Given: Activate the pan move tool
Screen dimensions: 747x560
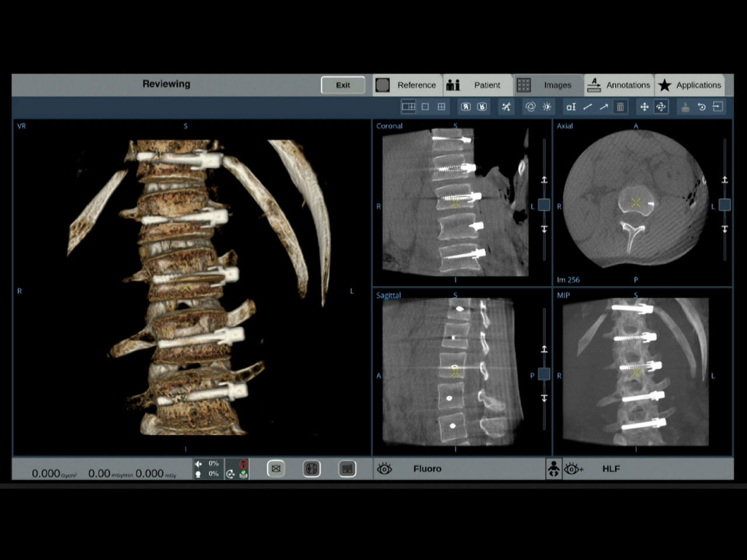Looking at the screenshot, I should 644,107.
